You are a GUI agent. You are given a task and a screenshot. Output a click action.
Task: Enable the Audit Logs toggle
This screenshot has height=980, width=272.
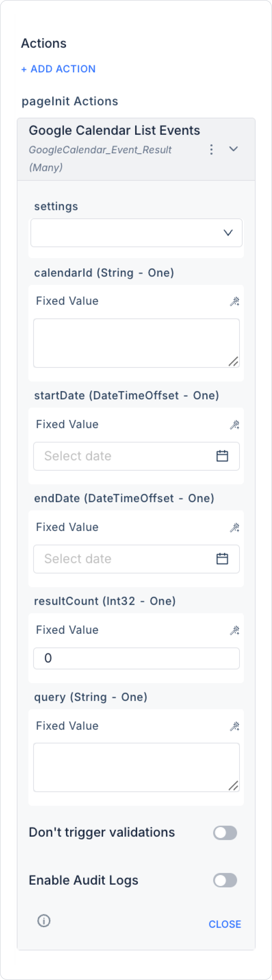click(x=225, y=880)
